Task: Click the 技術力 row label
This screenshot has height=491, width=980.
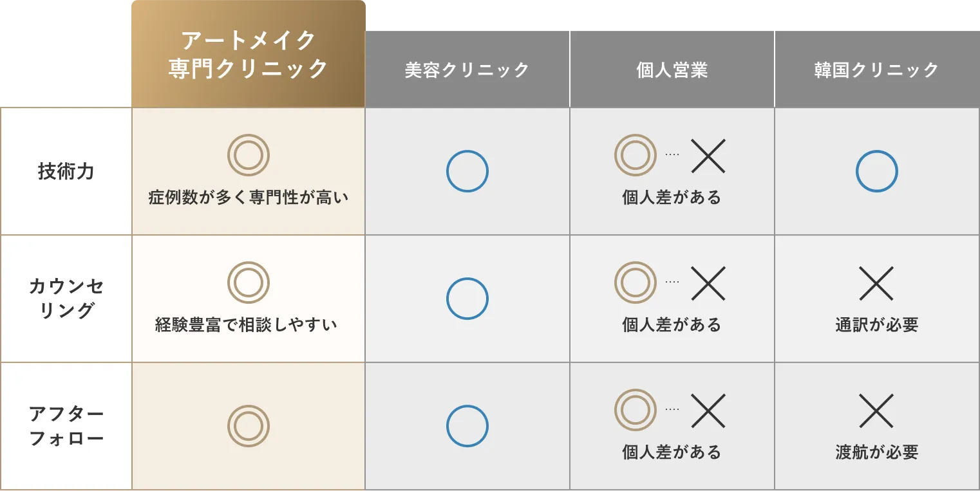Action: 66,171
